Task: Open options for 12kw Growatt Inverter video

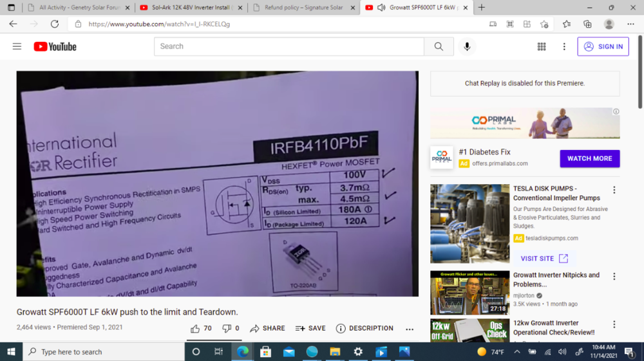Action: coord(614,324)
